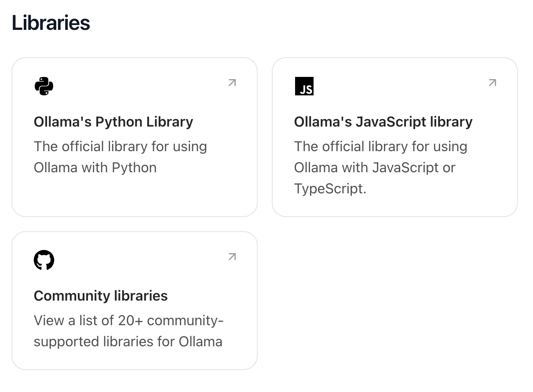Click the "TypeScript." text in JavaScript card
The image size is (533, 392).
point(330,189)
